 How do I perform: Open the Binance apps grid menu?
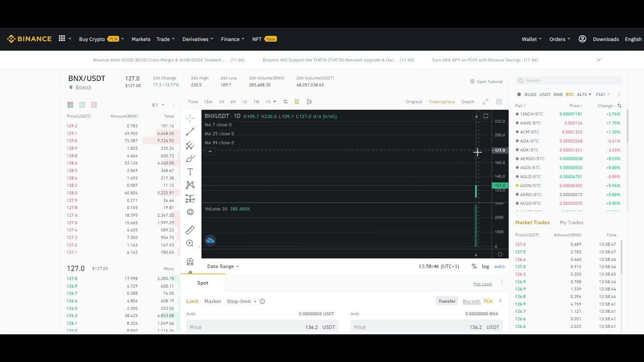pos(62,39)
